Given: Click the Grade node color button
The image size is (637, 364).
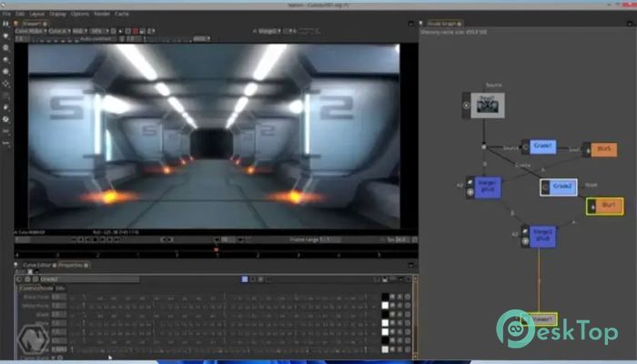Looking at the screenshot, I should (x=245, y=279).
